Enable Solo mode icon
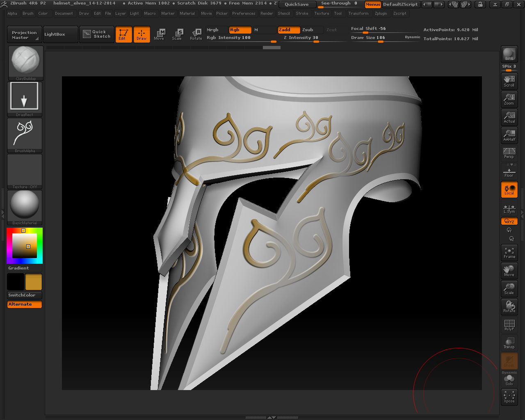Screen dimensions: 525x420 click(x=509, y=380)
